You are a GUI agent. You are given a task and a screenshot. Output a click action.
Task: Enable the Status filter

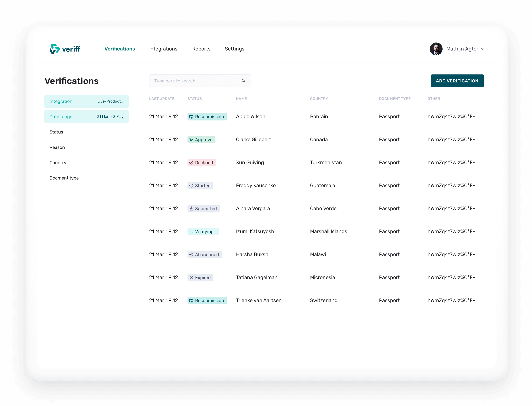click(56, 132)
